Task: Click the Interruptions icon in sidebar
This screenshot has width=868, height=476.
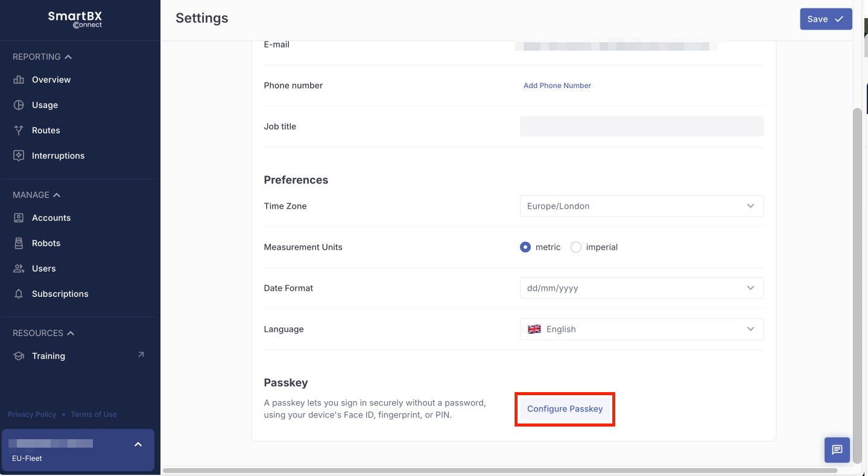Action: pyautogui.click(x=19, y=156)
